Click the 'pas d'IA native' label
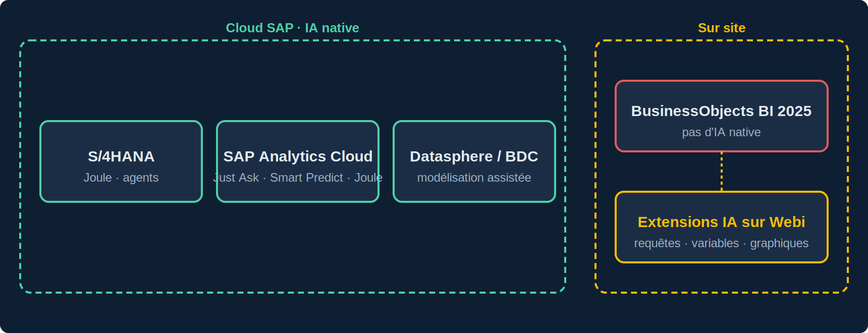This screenshot has height=333, width=868. 722,132
